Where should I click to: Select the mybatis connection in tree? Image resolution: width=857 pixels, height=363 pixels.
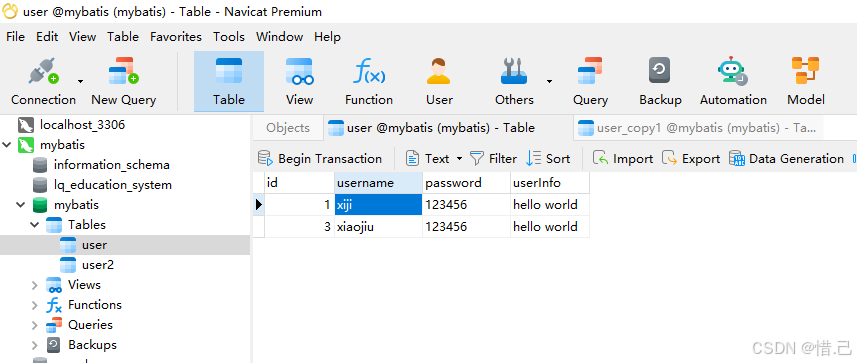click(62, 145)
